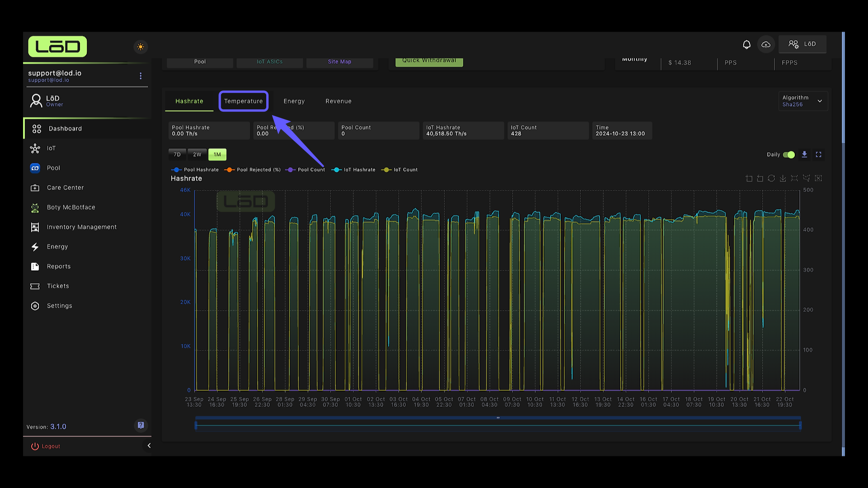The width and height of the screenshot is (868, 488).
Task: Collapse the sidebar with chevron arrow
Action: (x=149, y=446)
